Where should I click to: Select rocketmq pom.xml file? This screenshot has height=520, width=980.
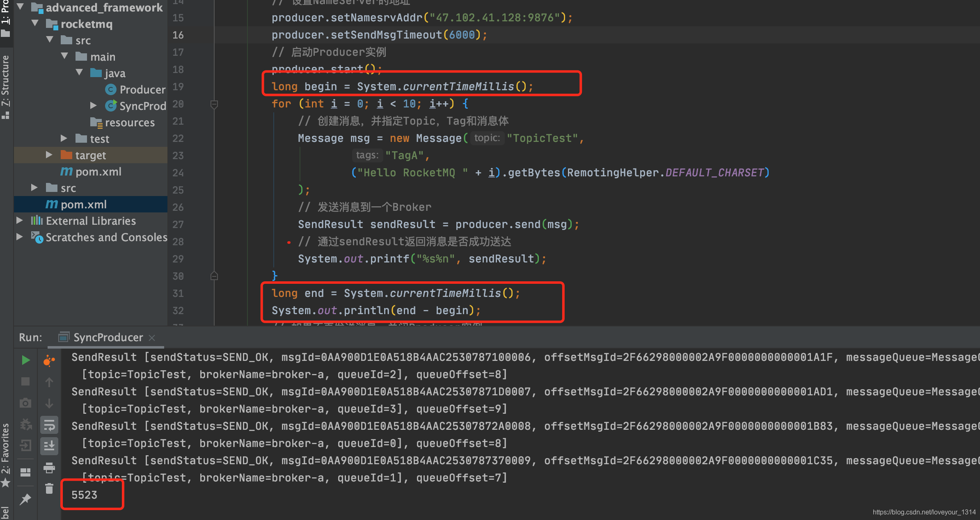coord(91,171)
